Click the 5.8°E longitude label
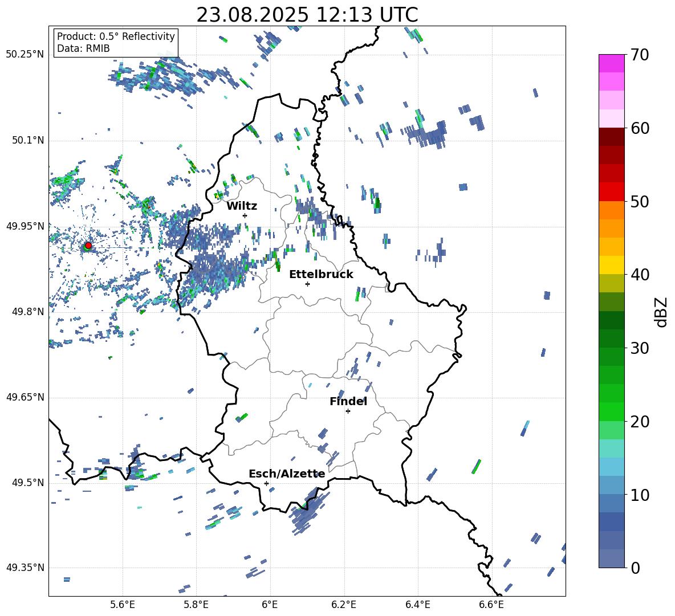The width and height of the screenshot is (675, 616). pos(196,605)
